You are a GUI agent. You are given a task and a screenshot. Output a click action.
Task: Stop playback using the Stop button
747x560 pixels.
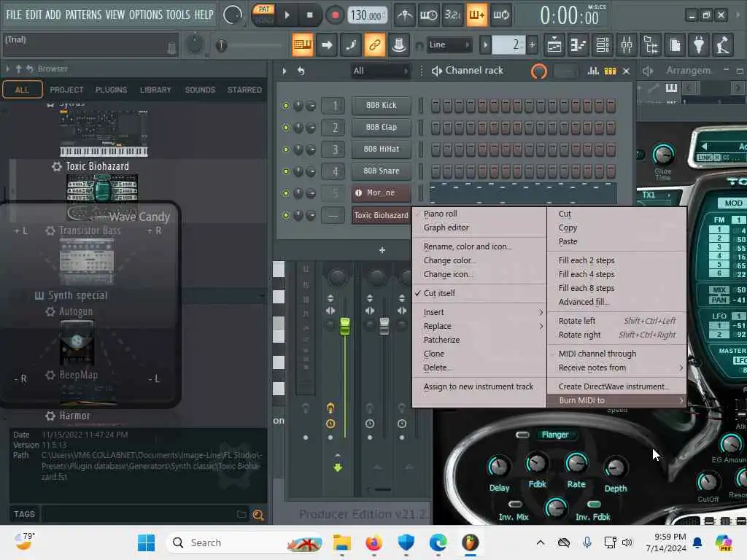pos(309,15)
